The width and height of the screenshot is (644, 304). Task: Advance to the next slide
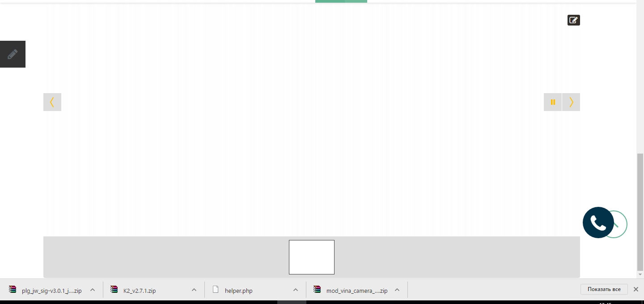(571, 102)
